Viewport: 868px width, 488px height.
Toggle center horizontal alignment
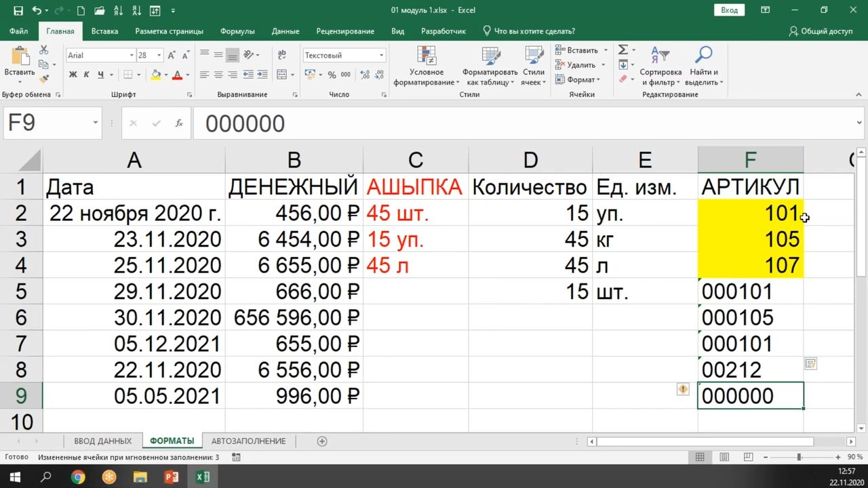click(x=218, y=75)
